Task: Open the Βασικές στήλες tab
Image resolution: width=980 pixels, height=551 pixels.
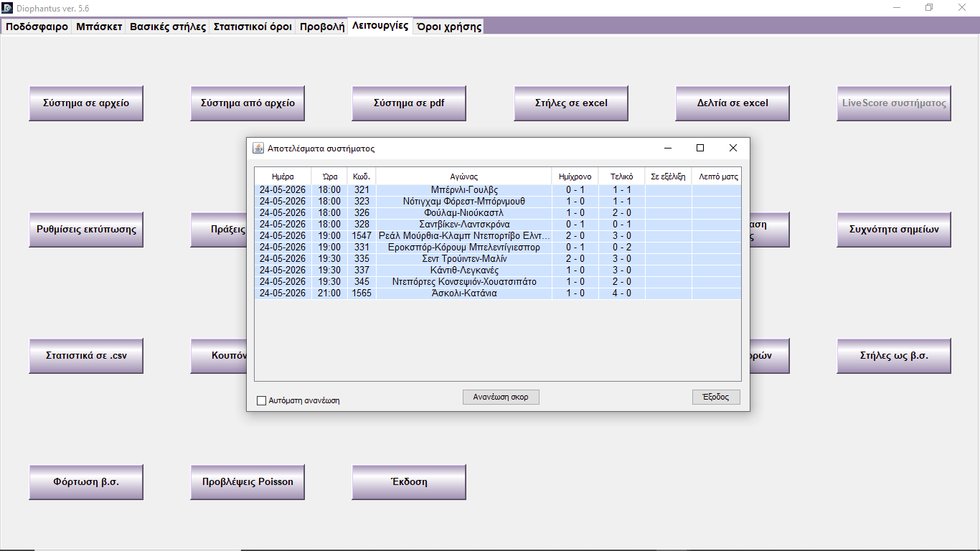Action: tap(168, 27)
